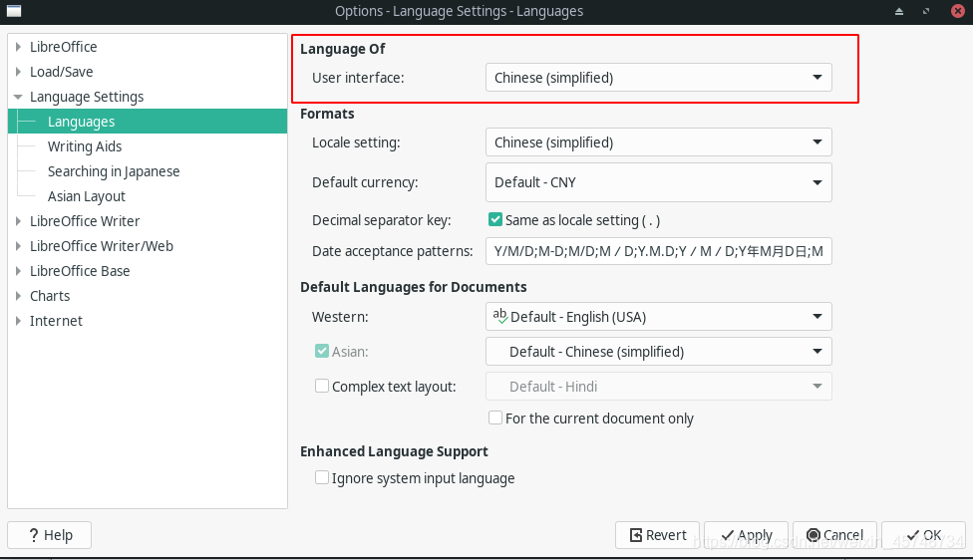Collapse the Language Settings node

(18, 97)
